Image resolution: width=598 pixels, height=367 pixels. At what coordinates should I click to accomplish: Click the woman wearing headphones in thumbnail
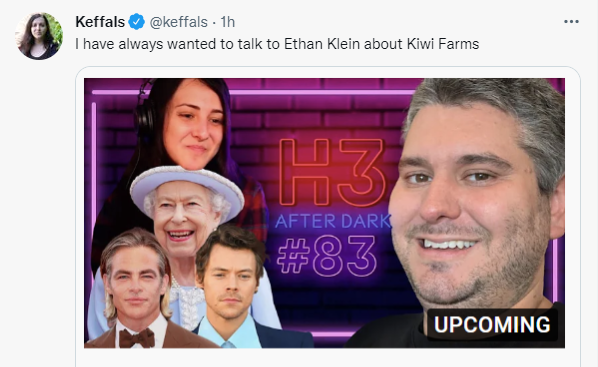click(193, 126)
